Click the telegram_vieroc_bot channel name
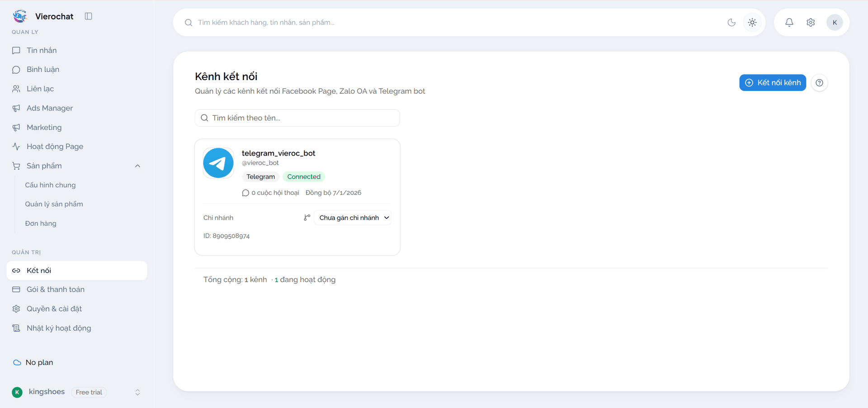 pos(278,153)
